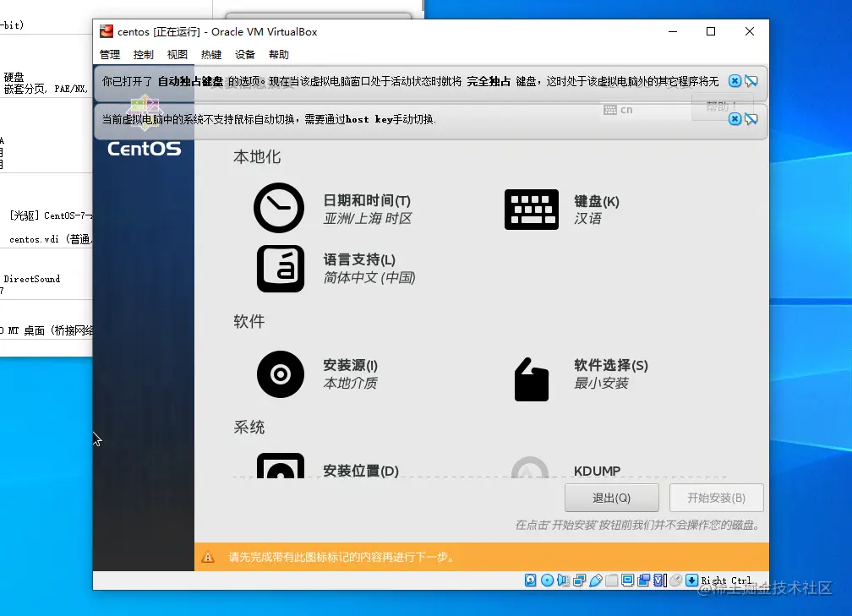
Task: Click the virtualization CPU status icon
Action: 659,581
